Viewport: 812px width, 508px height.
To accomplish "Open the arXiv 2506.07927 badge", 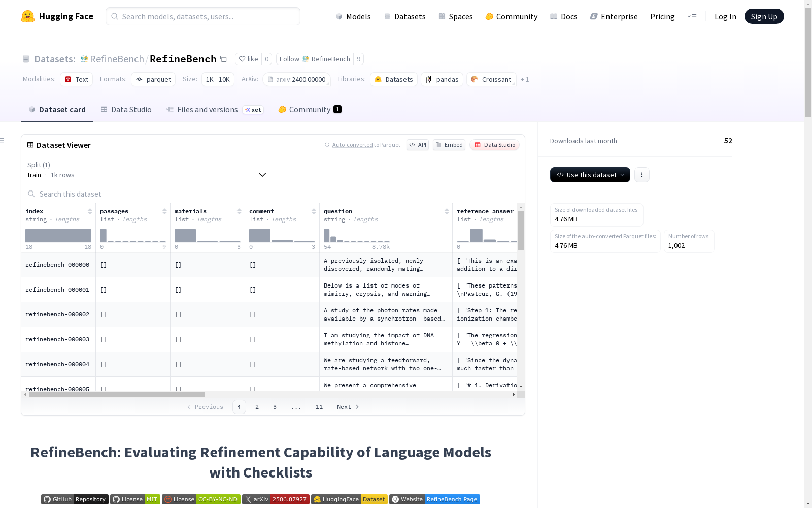I will pos(276,499).
